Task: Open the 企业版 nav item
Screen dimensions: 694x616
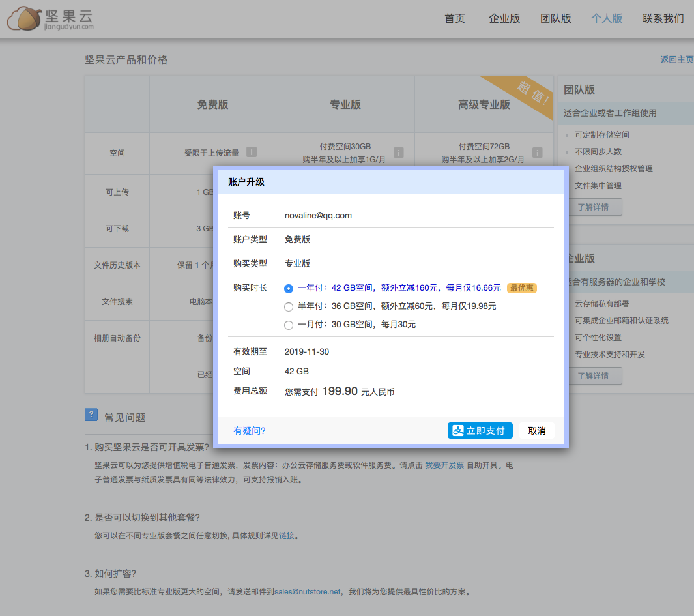Action: tap(504, 19)
